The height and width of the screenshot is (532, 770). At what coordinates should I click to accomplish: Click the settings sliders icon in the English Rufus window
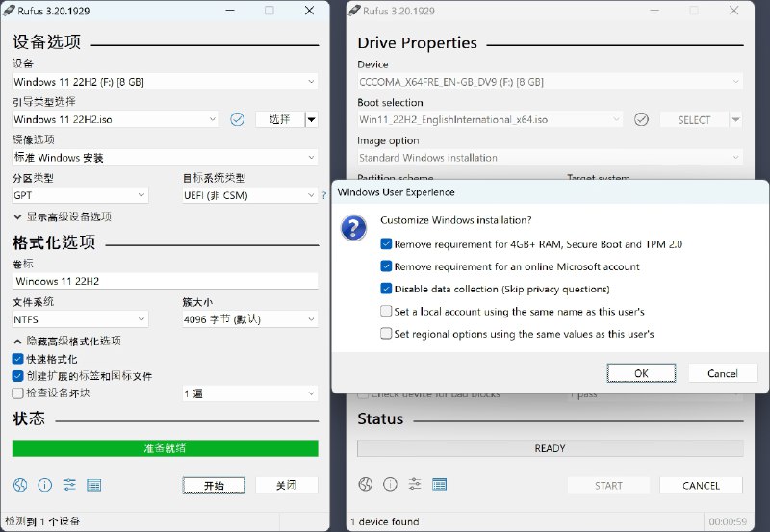[415, 484]
